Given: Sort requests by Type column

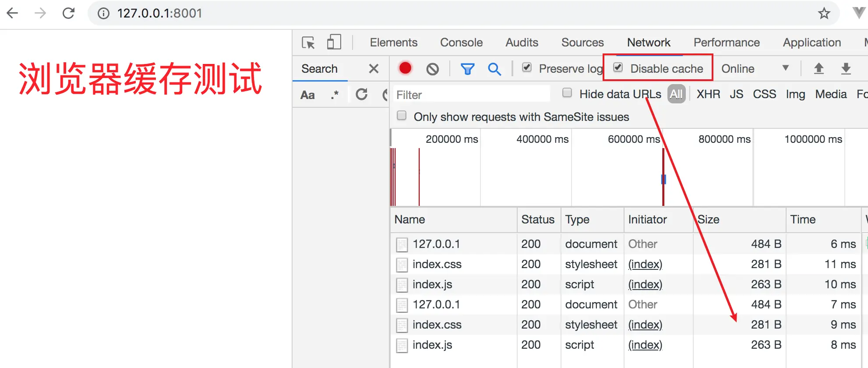Looking at the screenshot, I should click(592, 219).
